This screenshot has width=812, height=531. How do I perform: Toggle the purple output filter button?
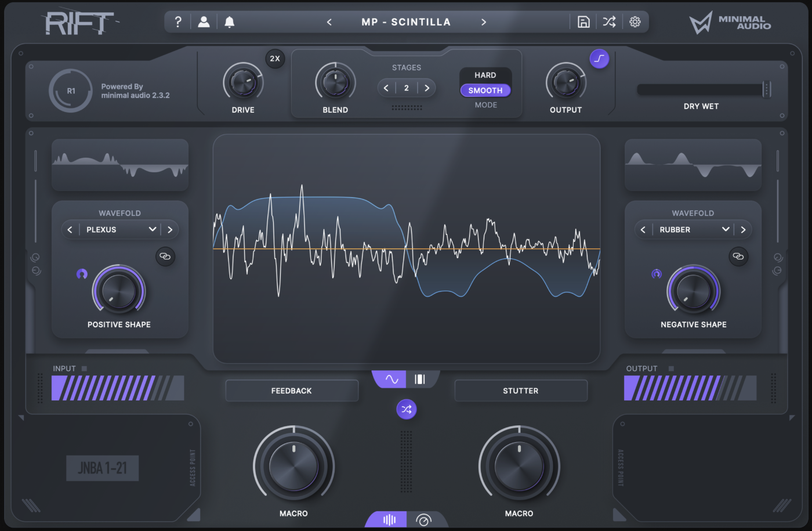tap(599, 59)
